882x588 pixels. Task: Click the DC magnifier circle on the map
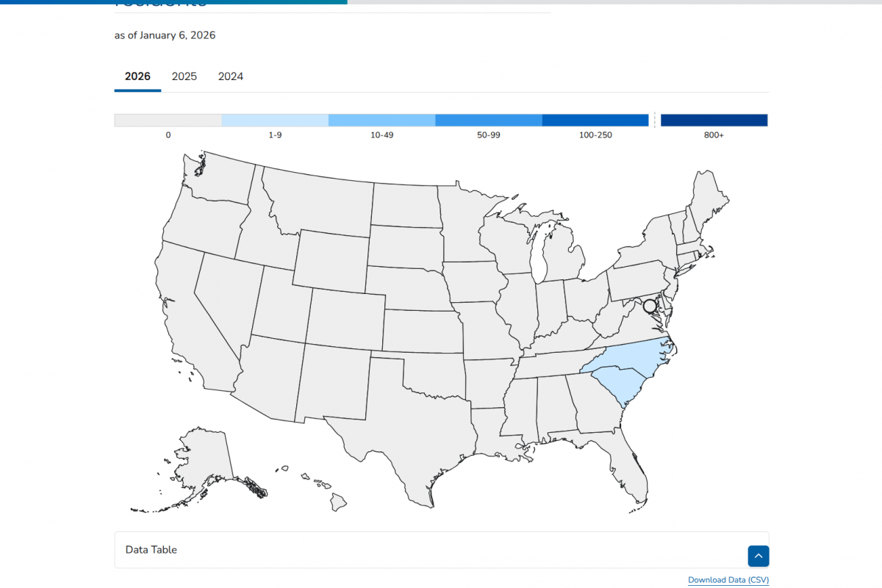(x=650, y=304)
